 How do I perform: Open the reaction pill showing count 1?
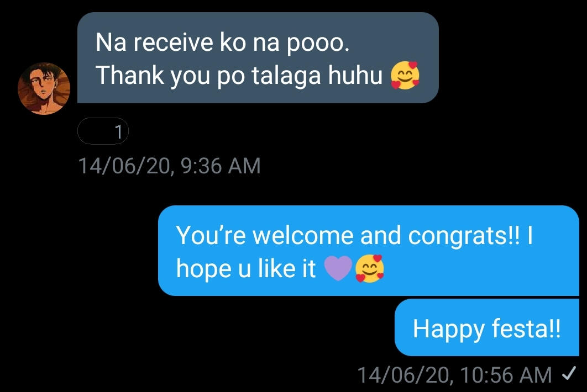click(x=103, y=131)
